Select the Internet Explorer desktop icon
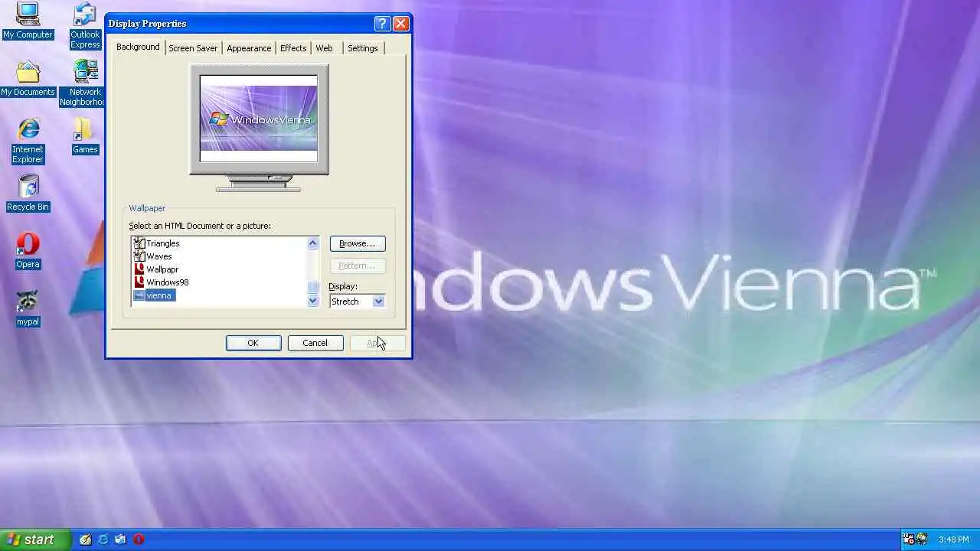980x551 pixels. tap(28, 141)
